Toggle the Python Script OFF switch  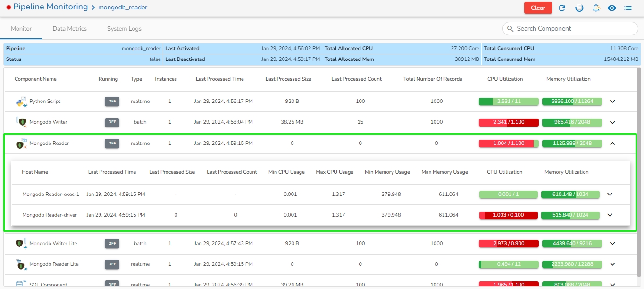112,102
